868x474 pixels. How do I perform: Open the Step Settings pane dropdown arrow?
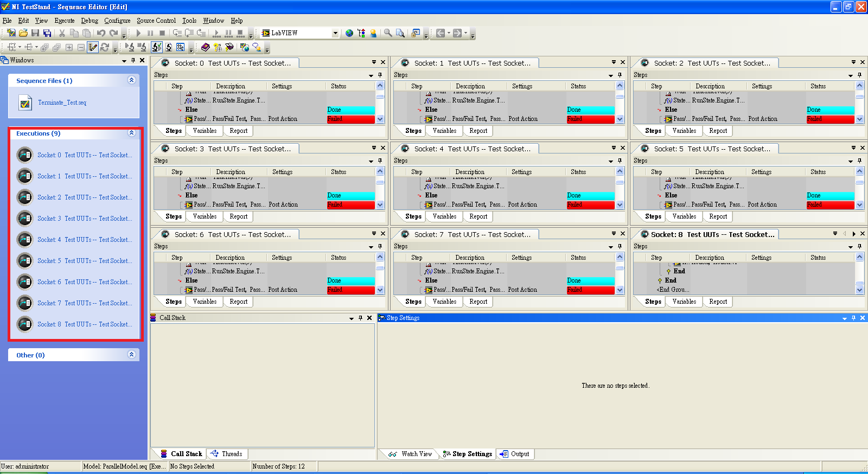pos(845,318)
